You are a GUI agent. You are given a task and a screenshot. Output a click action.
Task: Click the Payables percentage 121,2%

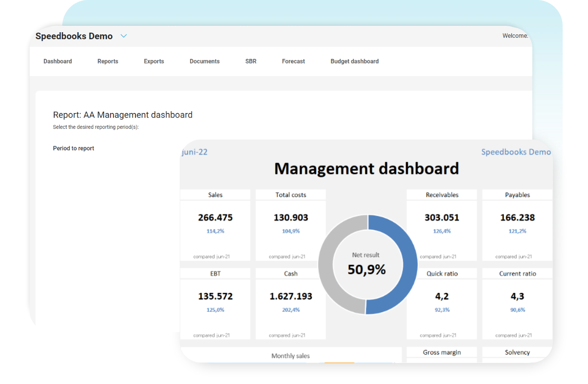(x=518, y=231)
